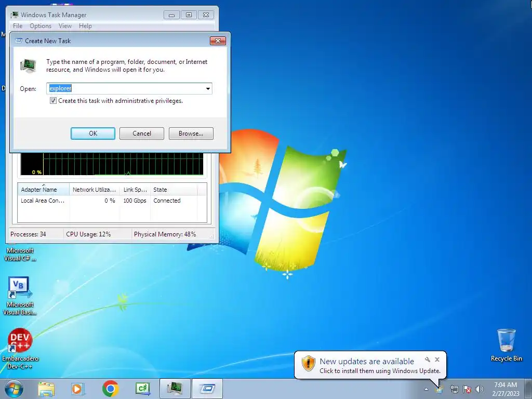The height and width of the screenshot is (399, 532).
Task: Show hidden tray icons arrow
Action: click(426, 389)
